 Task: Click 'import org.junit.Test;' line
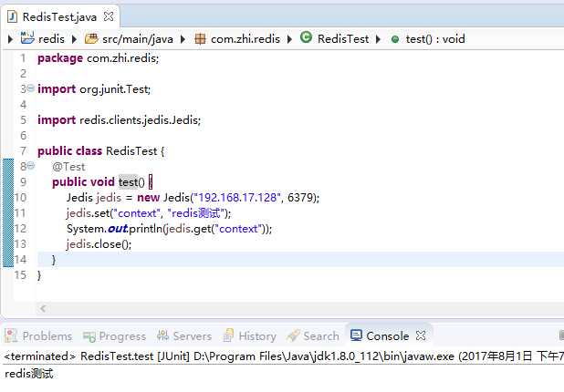tap(94, 89)
